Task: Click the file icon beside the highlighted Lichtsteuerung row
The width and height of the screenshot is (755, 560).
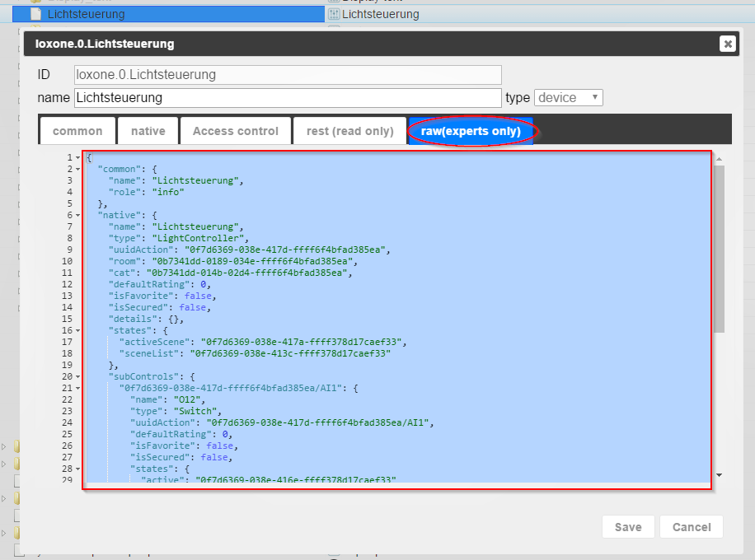Action: tap(36, 15)
